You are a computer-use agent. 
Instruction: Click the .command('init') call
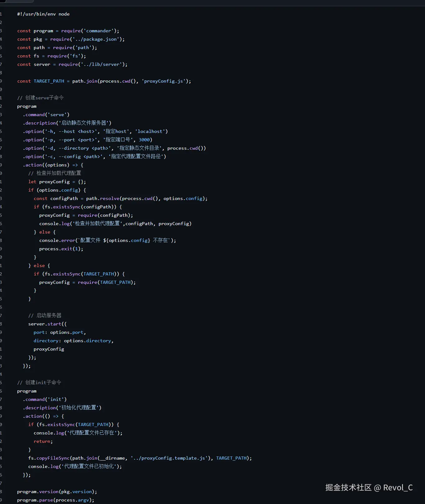coord(45,399)
